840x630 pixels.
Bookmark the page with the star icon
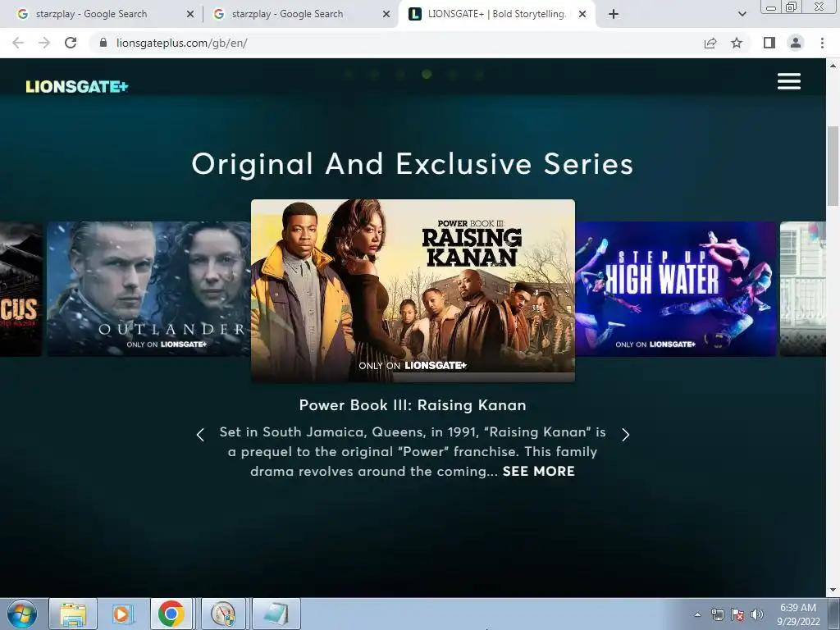[x=737, y=43]
